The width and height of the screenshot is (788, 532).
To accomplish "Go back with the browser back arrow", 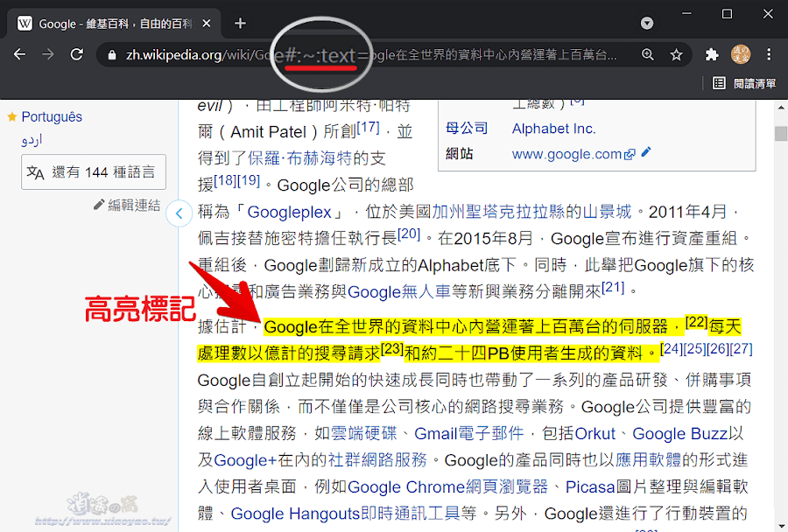I will pyautogui.click(x=19, y=54).
